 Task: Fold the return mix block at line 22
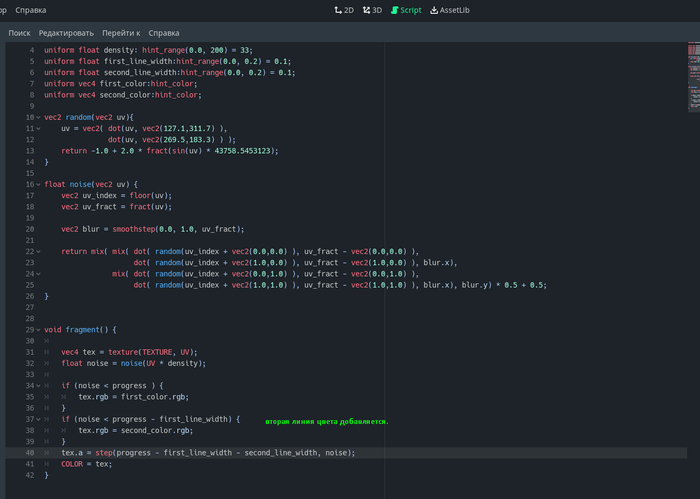click(x=38, y=251)
